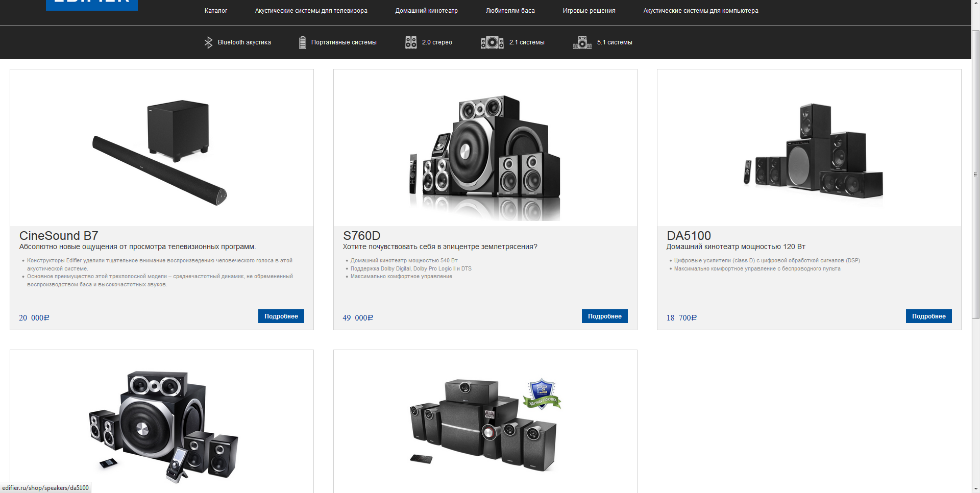Click the page vertical scrollbar thumb
Image resolution: width=980 pixels, height=493 pixels.
975,175
